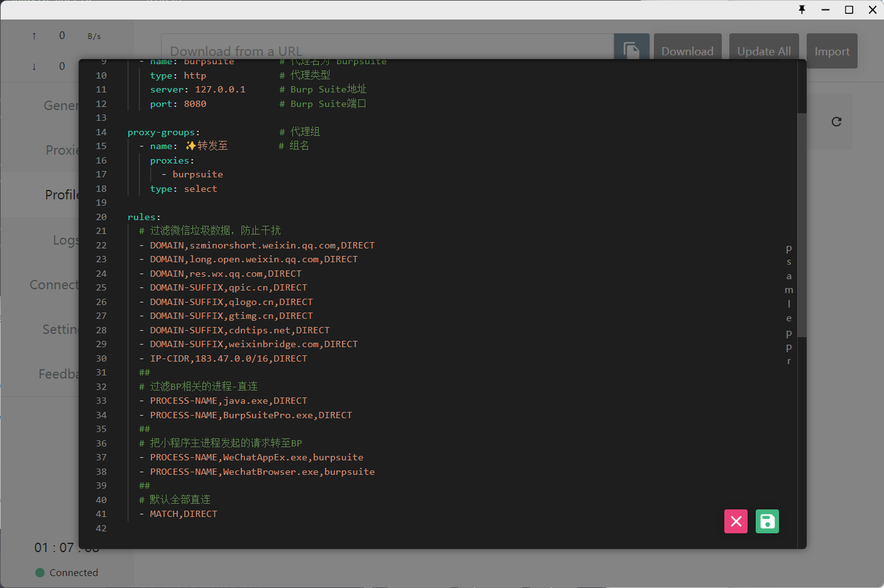Click 'type: http' on line 10

pyautogui.click(x=178, y=75)
